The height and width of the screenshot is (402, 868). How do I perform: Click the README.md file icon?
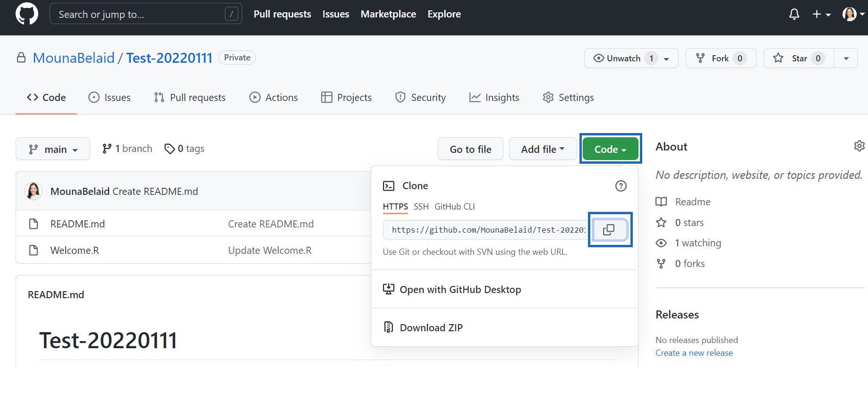(x=34, y=224)
